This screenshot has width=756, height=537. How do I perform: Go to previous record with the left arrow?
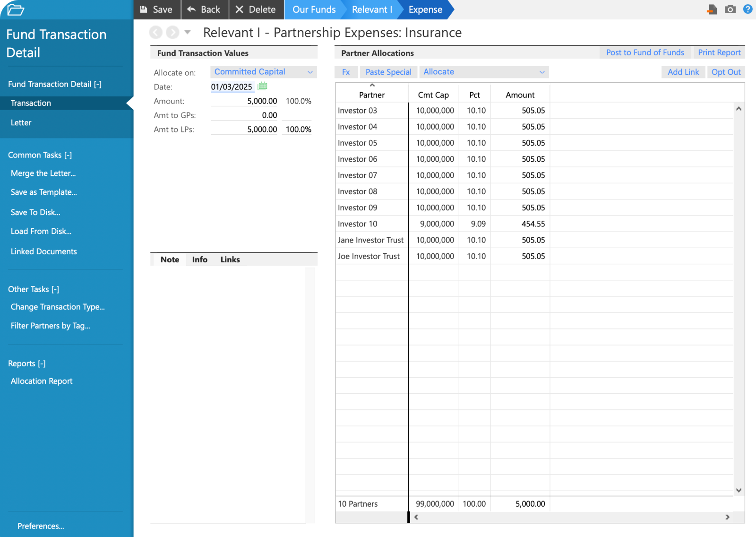(x=156, y=32)
